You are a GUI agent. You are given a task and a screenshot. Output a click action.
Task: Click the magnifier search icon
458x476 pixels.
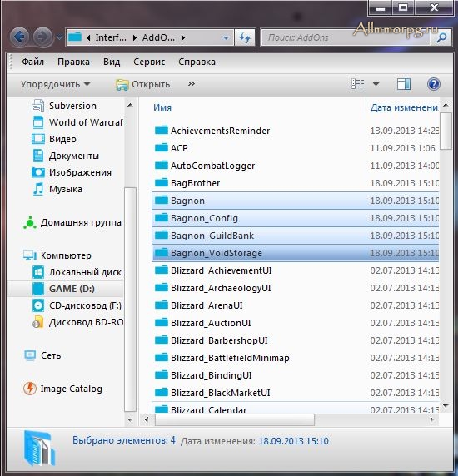(x=441, y=37)
